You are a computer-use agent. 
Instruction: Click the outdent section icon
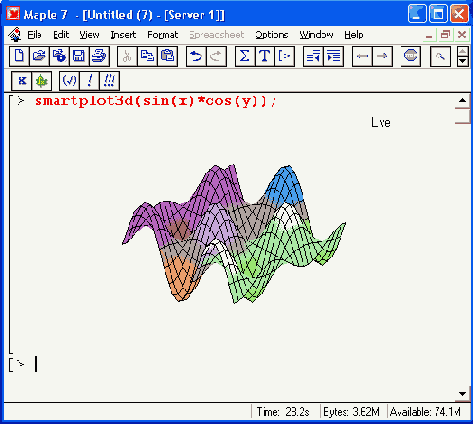(313, 56)
